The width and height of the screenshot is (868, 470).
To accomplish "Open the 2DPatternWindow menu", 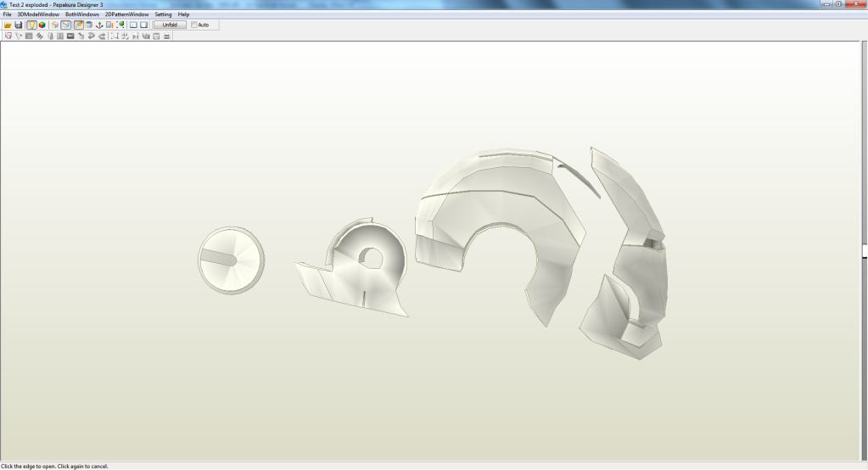I will click(x=126, y=14).
